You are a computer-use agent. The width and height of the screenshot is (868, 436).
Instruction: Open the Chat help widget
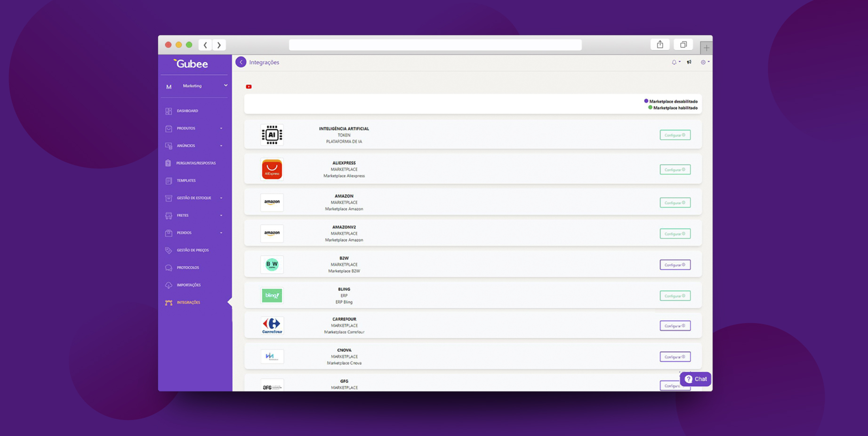[x=696, y=379]
